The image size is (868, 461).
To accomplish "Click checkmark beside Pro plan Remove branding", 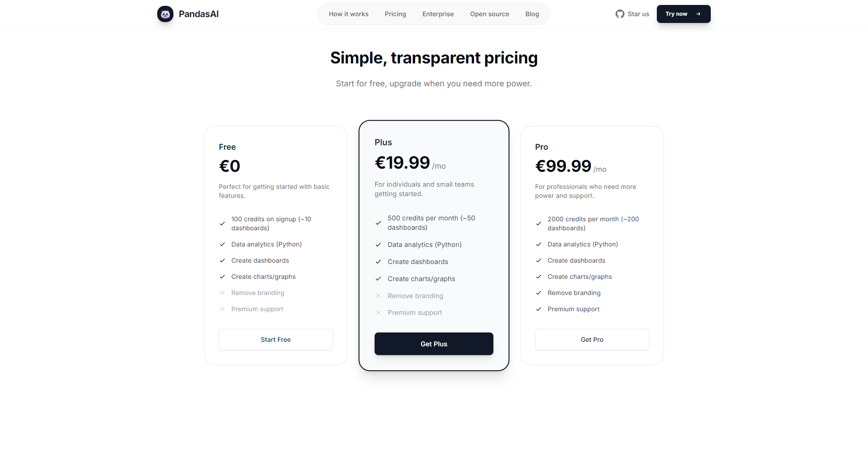I will pyautogui.click(x=539, y=293).
